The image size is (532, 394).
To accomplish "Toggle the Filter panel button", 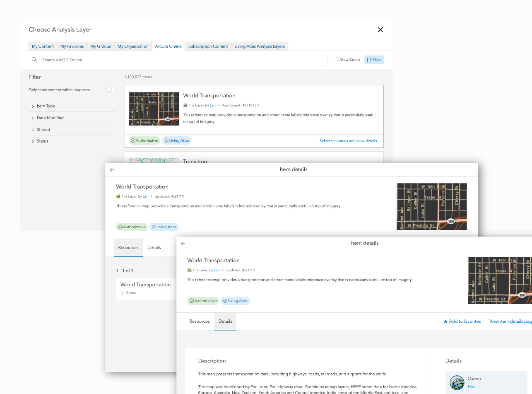I will pyautogui.click(x=374, y=60).
